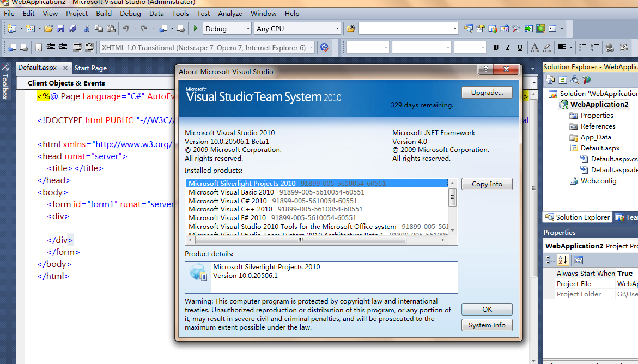Open the Extension Manager green square icon
The width and height of the screenshot is (638, 364).
point(540,28)
